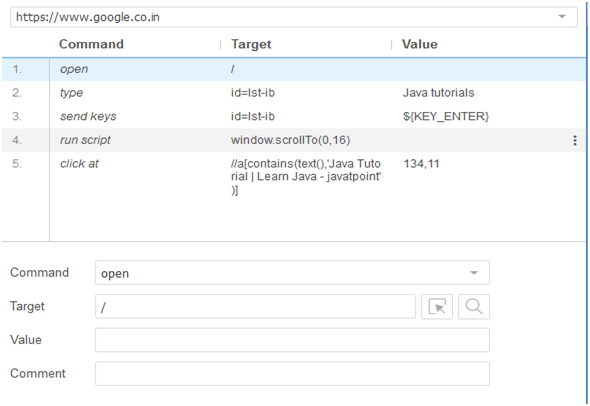Click the ${KEY_ENTER} value cell

click(446, 116)
